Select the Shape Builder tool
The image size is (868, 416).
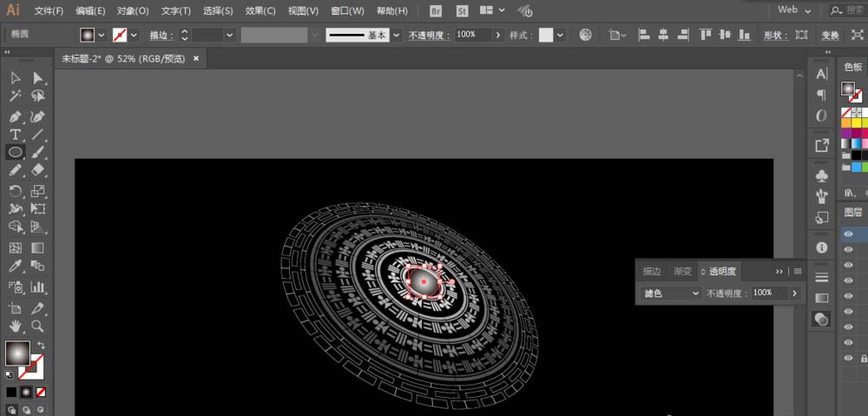pos(15,227)
